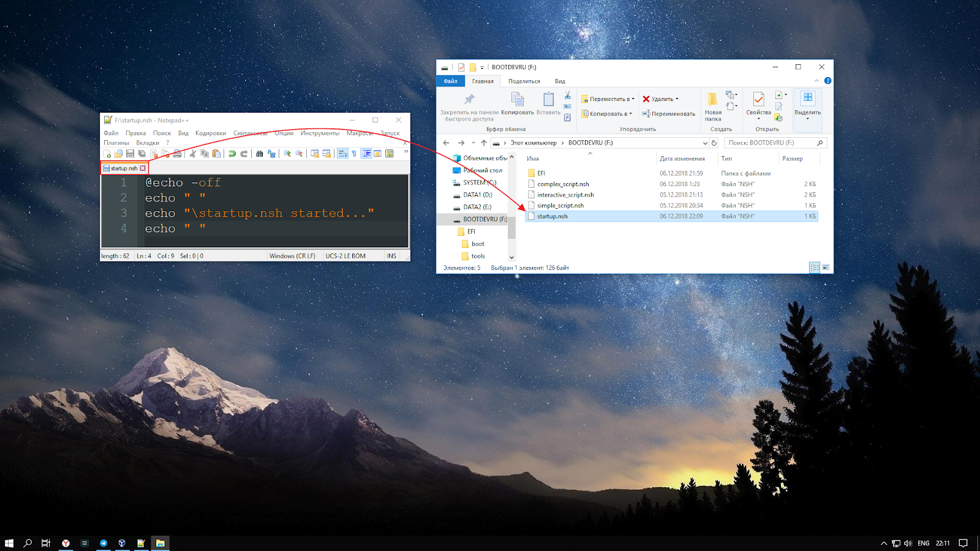Create a new file in Notepad++ toolbar
Viewport: 980px width, 551px height.
[107, 154]
